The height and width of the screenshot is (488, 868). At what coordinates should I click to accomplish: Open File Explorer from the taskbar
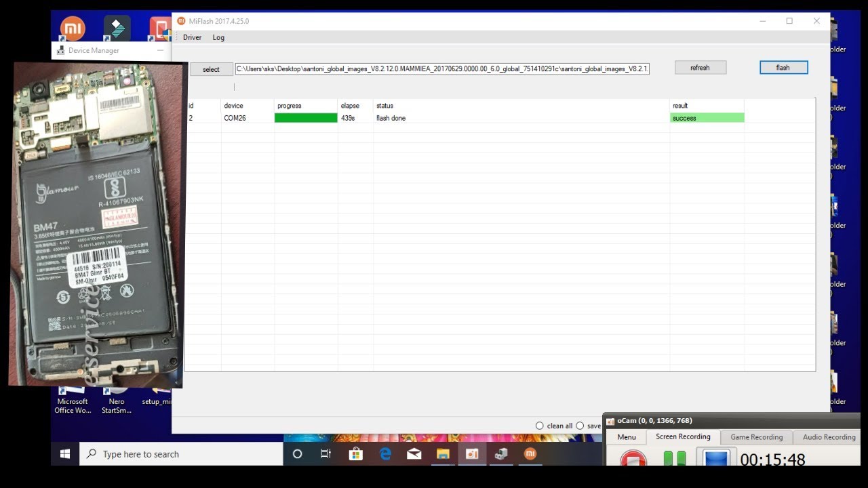coord(443,454)
